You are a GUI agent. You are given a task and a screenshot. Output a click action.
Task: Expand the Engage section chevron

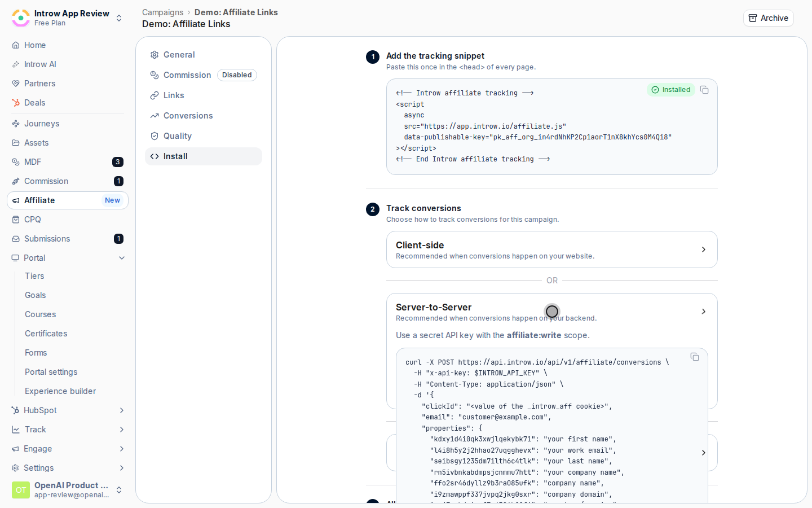pos(122,449)
